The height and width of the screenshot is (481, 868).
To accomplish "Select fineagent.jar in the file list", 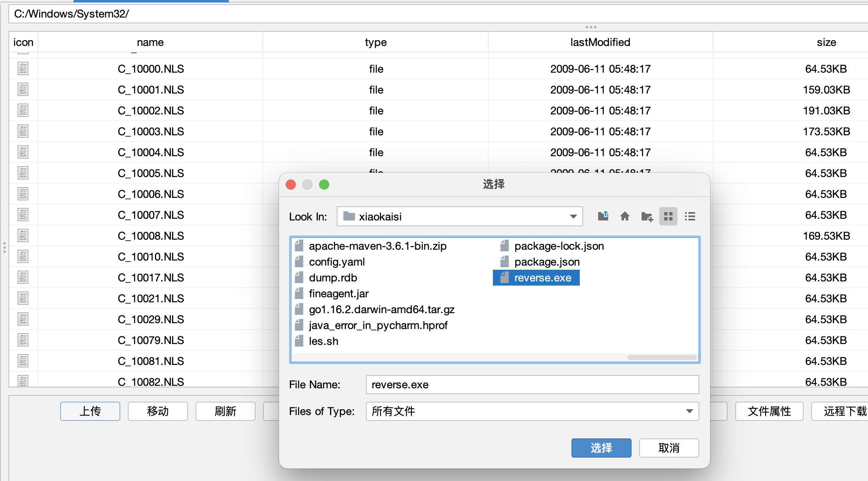I will click(x=338, y=294).
